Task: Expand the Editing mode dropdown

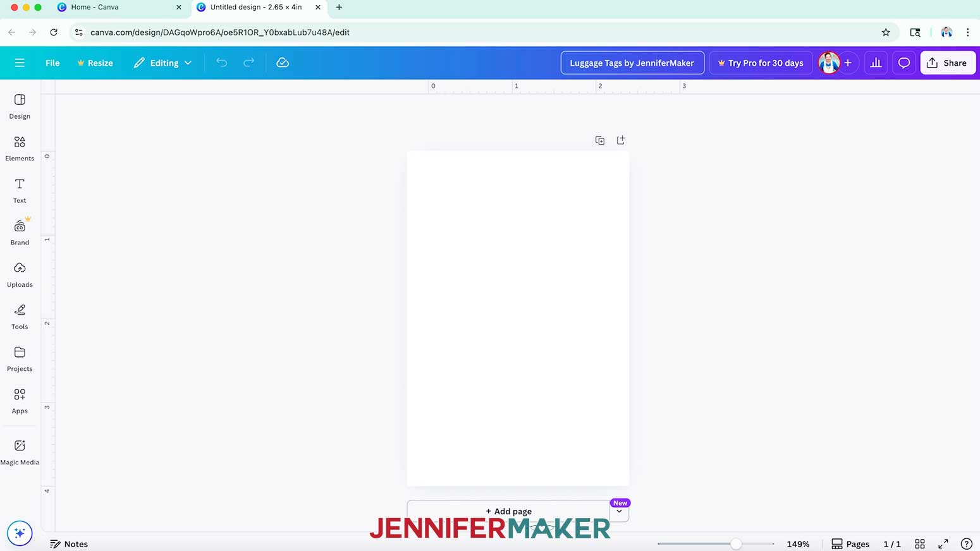Action: pyautogui.click(x=162, y=63)
